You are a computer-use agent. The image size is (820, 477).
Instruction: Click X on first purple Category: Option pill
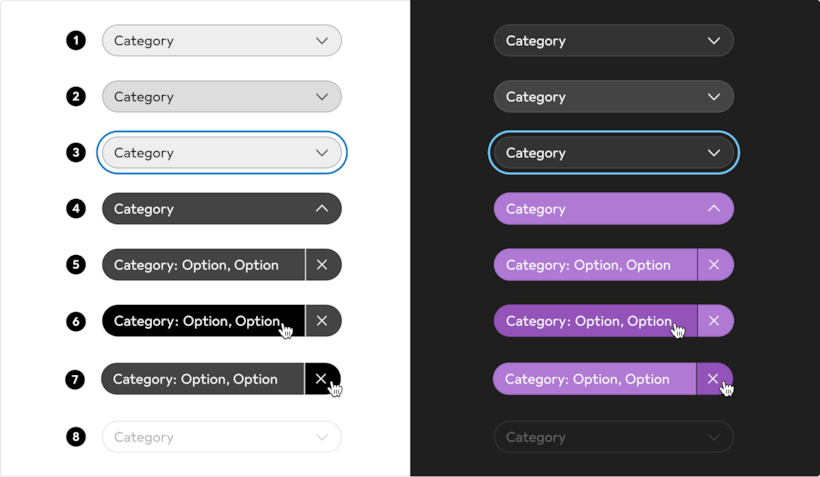(x=714, y=265)
